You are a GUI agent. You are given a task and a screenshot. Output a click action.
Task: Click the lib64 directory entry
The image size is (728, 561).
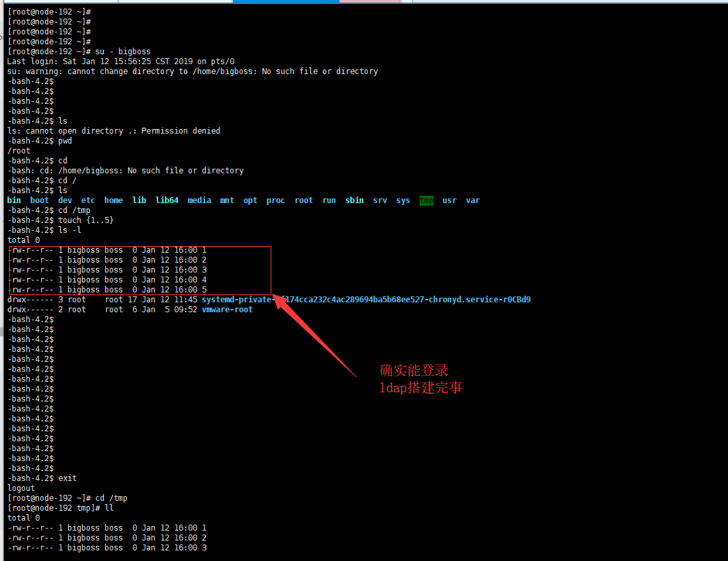pyautogui.click(x=167, y=200)
